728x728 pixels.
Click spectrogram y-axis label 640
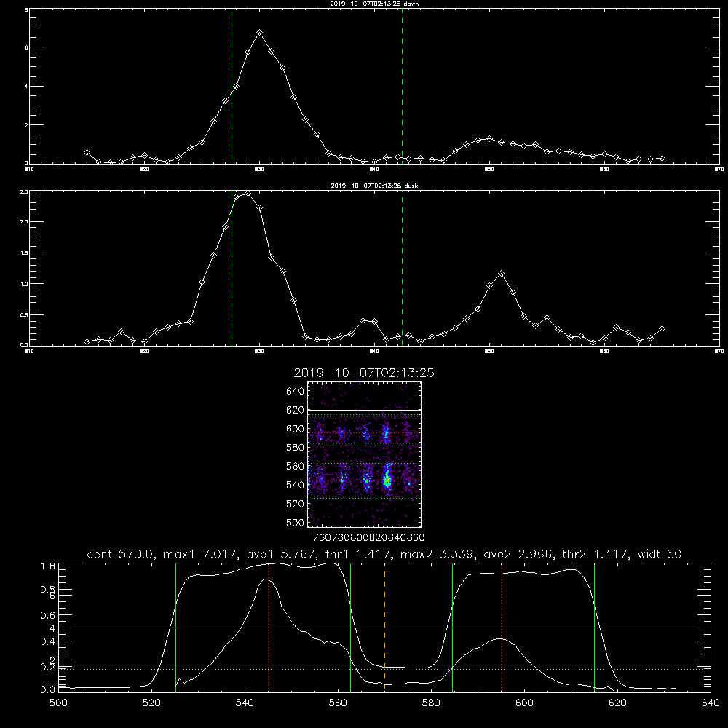pos(296,392)
